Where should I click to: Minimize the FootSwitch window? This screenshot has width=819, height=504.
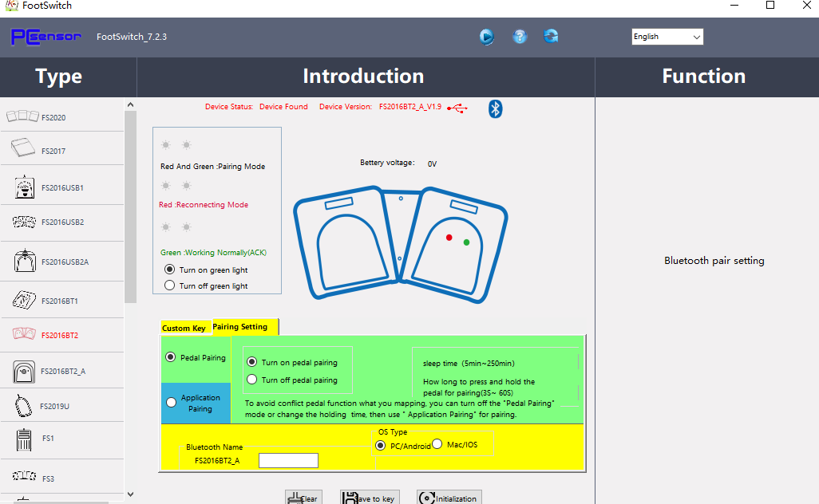click(734, 6)
